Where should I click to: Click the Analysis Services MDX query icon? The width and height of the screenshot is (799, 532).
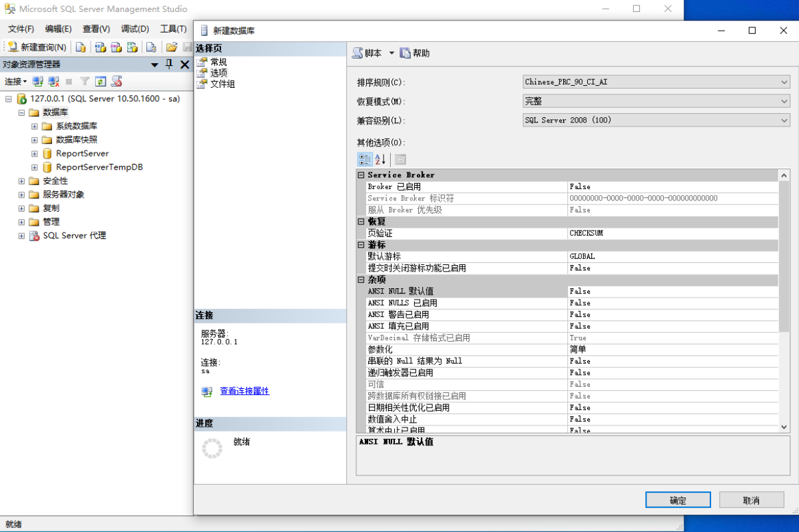tap(101, 47)
